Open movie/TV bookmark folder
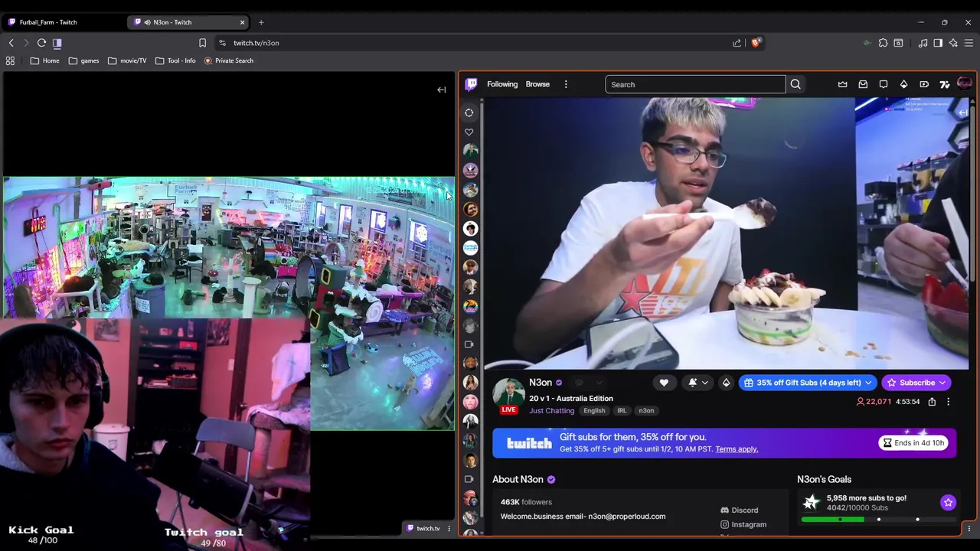 (127, 60)
